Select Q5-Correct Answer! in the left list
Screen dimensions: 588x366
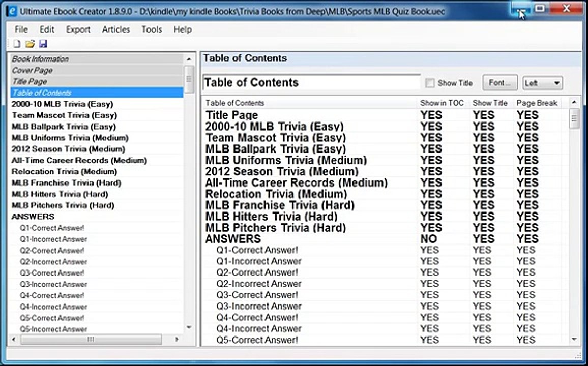coord(97,318)
